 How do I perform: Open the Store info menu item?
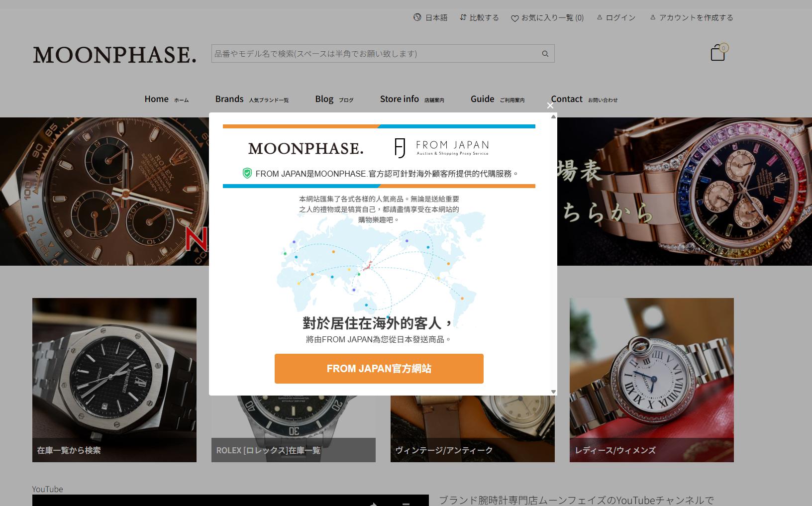(x=412, y=99)
